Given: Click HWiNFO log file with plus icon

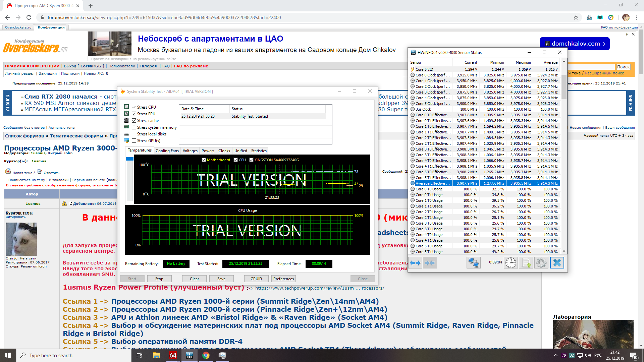Looking at the screenshot, I should (x=526, y=263).
